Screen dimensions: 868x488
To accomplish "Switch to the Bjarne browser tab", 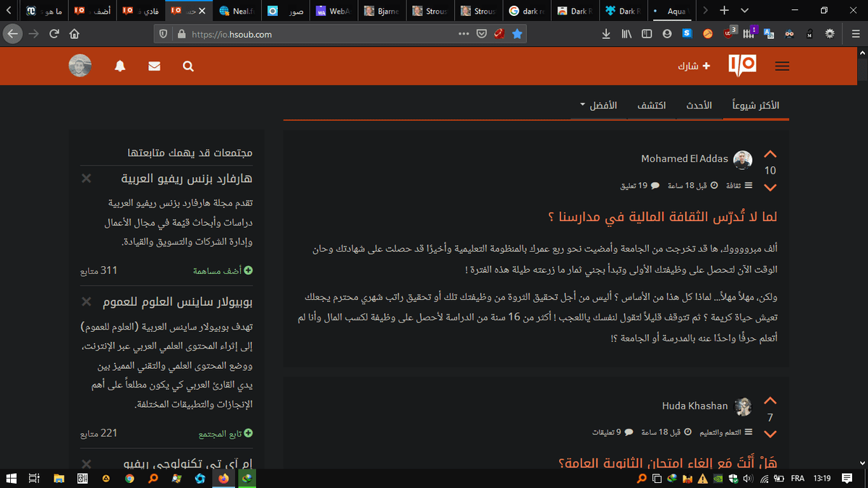I will (x=381, y=12).
